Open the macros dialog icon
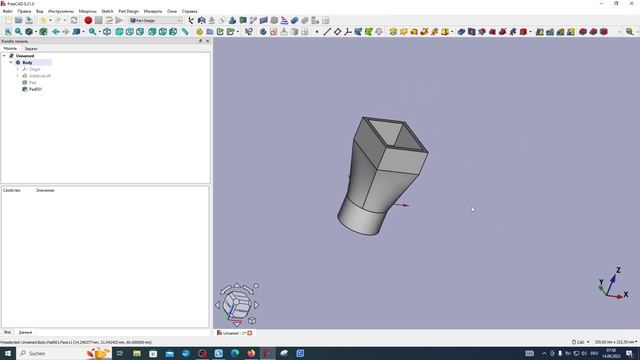This screenshot has height=360, width=640. tap(109, 20)
